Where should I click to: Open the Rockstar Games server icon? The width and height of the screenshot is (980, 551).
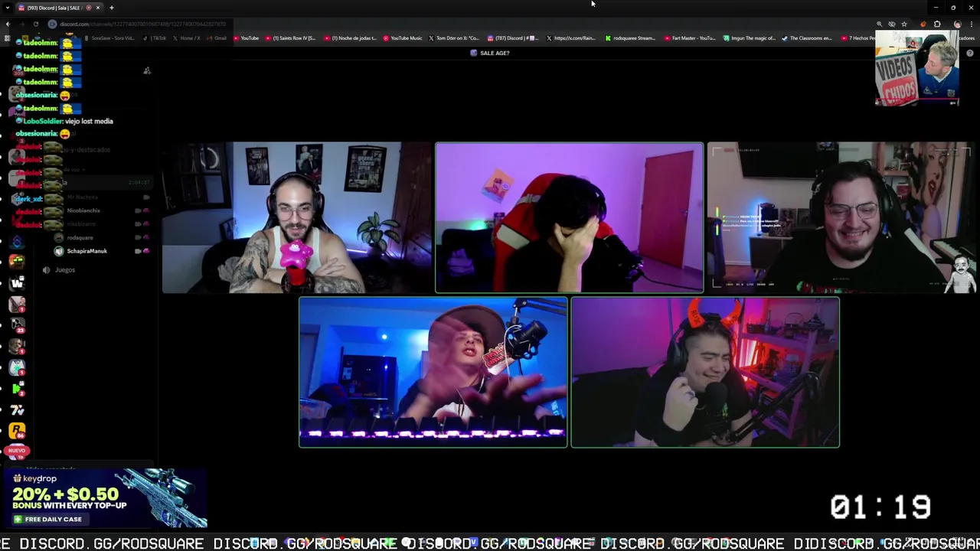click(17, 432)
